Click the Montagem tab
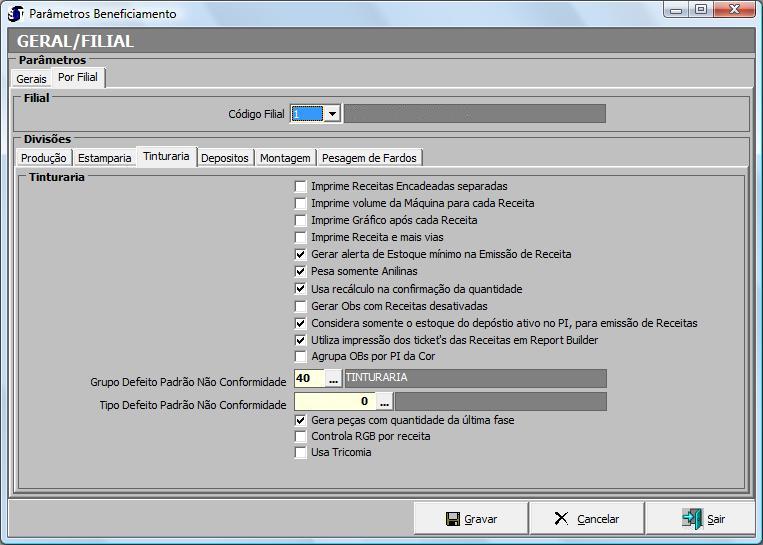This screenshot has height=545, width=763. (285, 158)
